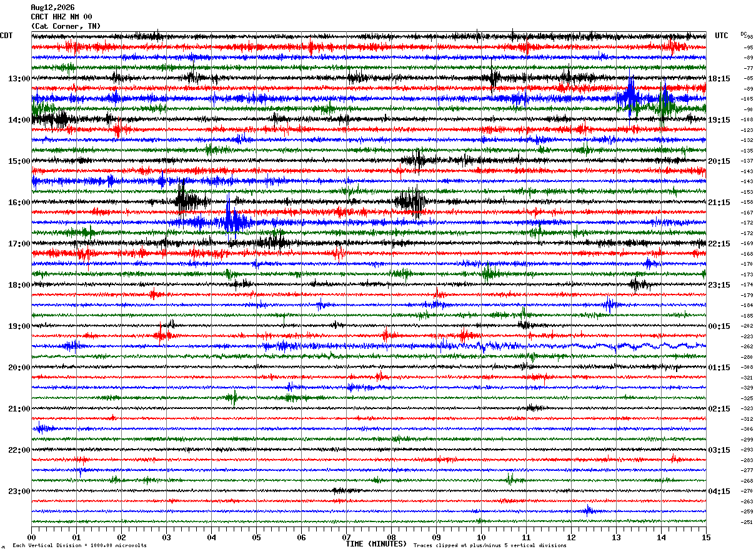756x554 pixels.
Task: Click the UTC timezone label
Action: [x=722, y=36]
